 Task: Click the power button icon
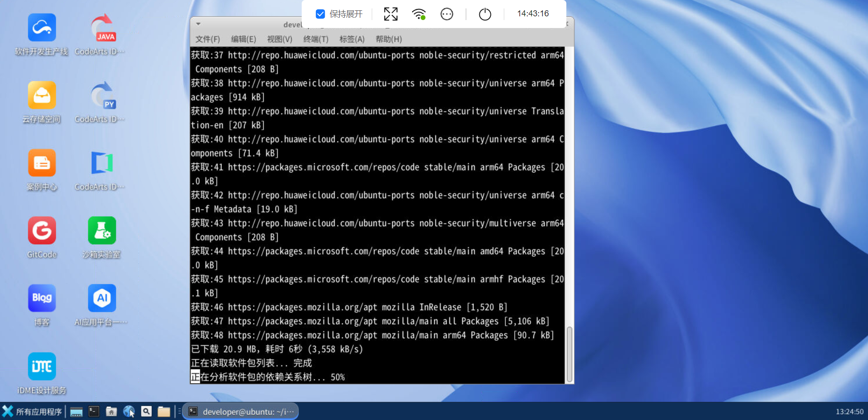tap(485, 14)
